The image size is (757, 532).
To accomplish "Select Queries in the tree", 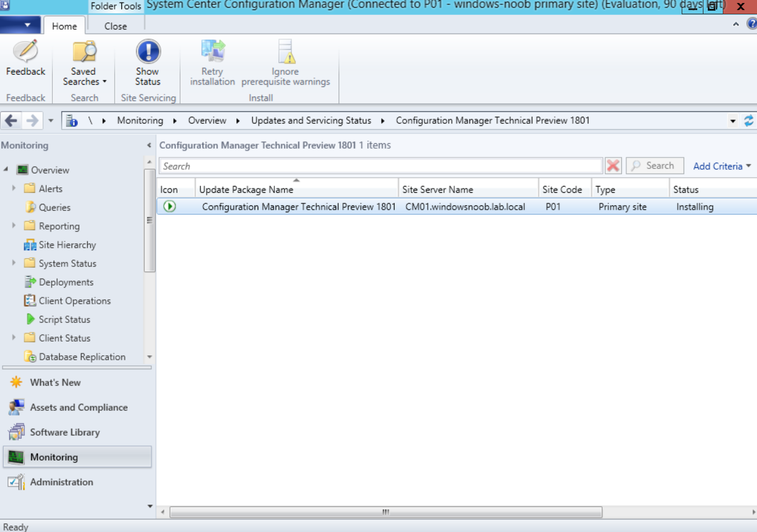I will (x=47, y=207).
